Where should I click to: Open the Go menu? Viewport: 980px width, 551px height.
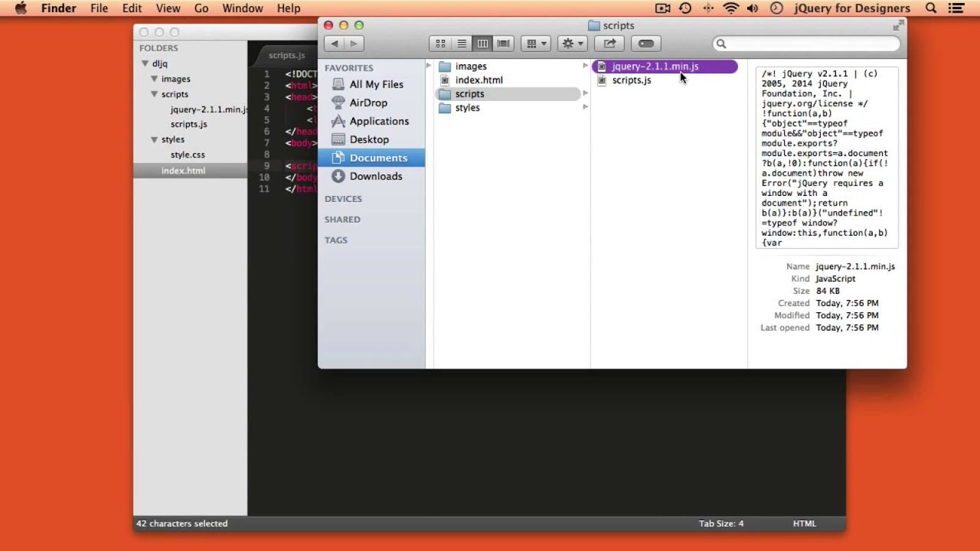[201, 8]
